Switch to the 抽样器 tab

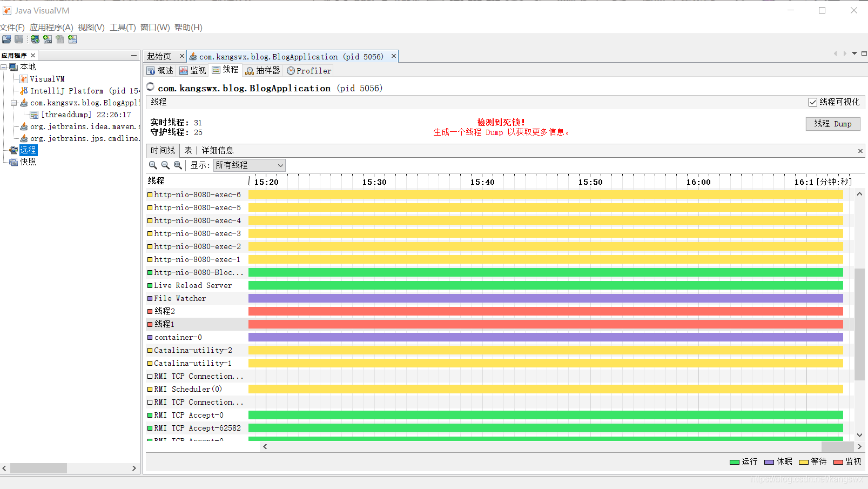(263, 71)
